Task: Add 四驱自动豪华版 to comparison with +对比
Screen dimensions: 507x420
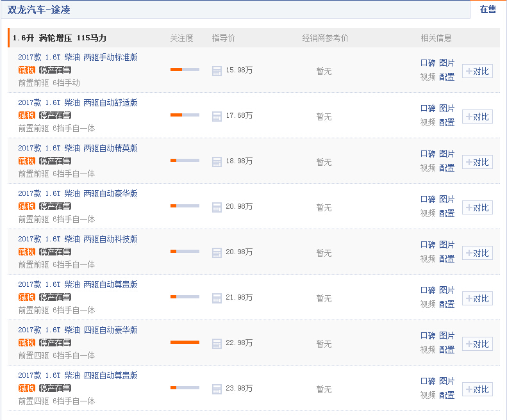Action: tap(478, 344)
